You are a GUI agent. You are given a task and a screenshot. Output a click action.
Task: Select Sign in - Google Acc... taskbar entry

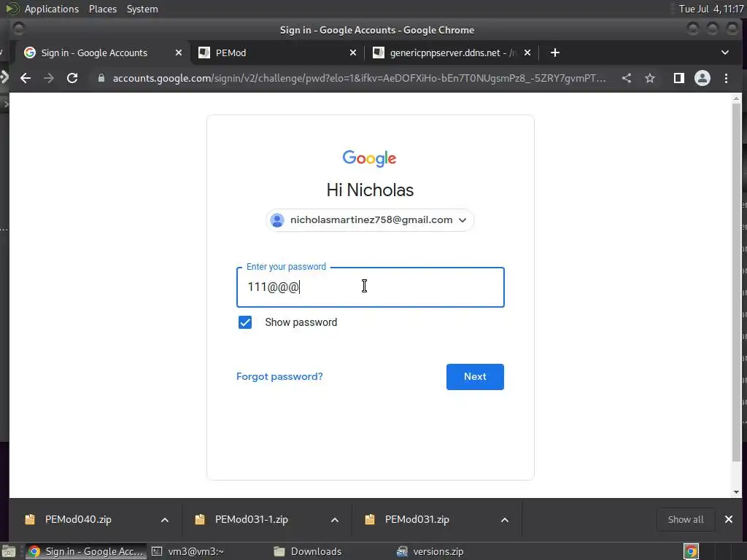(86, 551)
